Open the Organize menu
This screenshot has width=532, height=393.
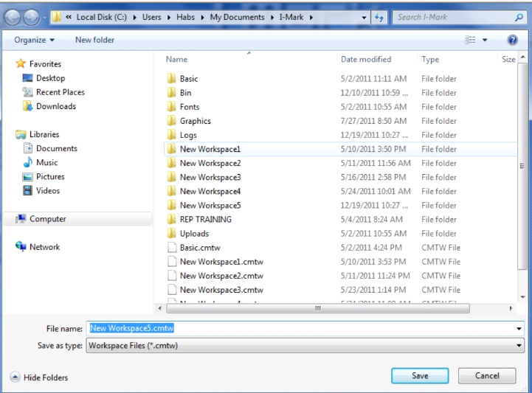[x=34, y=40]
